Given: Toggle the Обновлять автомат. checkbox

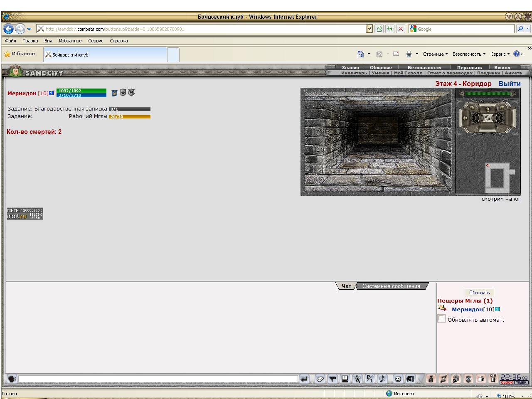Looking at the screenshot, I should coord(441,318).
